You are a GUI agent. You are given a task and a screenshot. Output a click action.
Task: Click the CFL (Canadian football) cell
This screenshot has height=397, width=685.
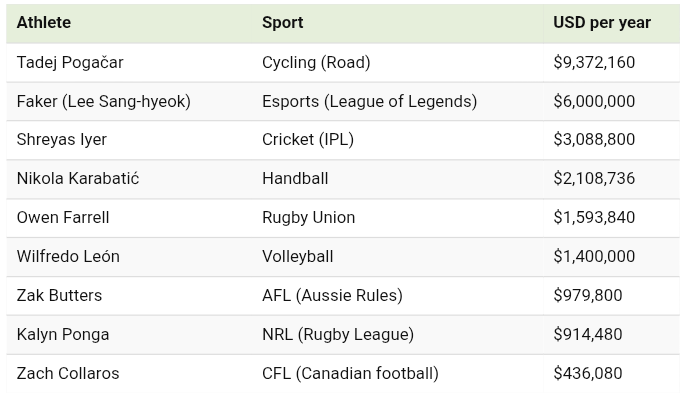[x=350, y=373]
